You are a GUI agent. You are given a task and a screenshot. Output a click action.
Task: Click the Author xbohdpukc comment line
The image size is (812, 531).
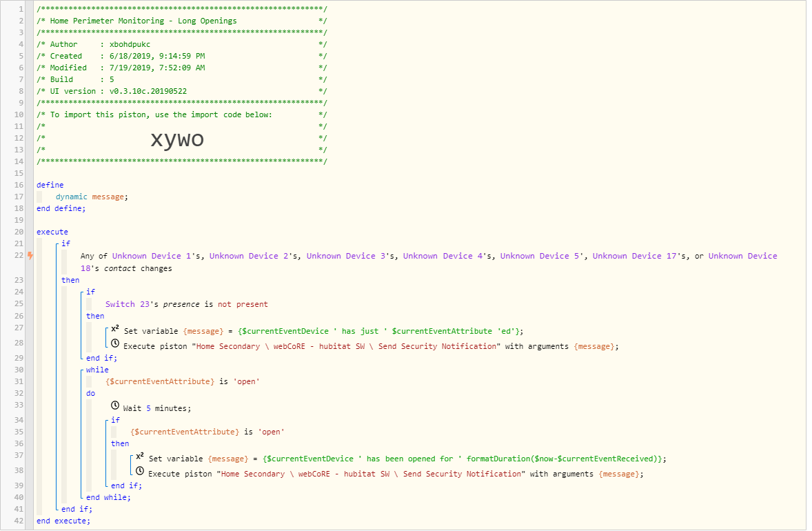[182, 45]
